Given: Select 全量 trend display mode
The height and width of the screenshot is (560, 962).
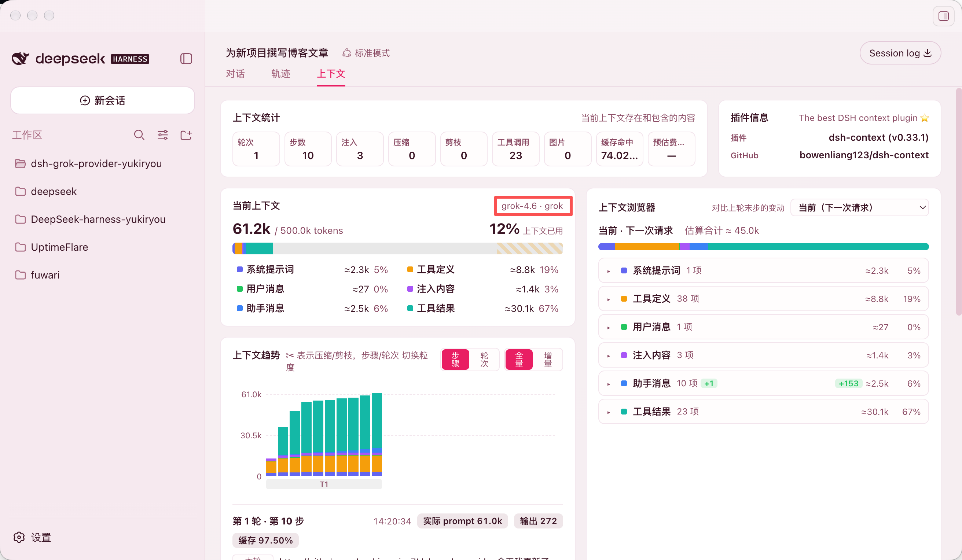Looking at the screenshot, I should (519, 359).
